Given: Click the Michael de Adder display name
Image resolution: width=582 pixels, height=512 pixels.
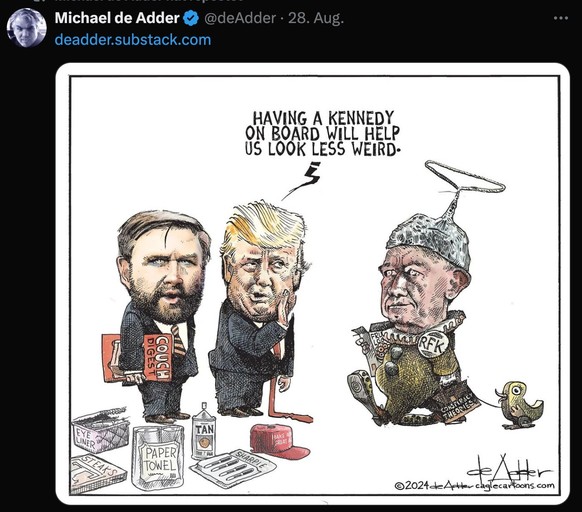Looking at the screenshot, I should point(117,18).
